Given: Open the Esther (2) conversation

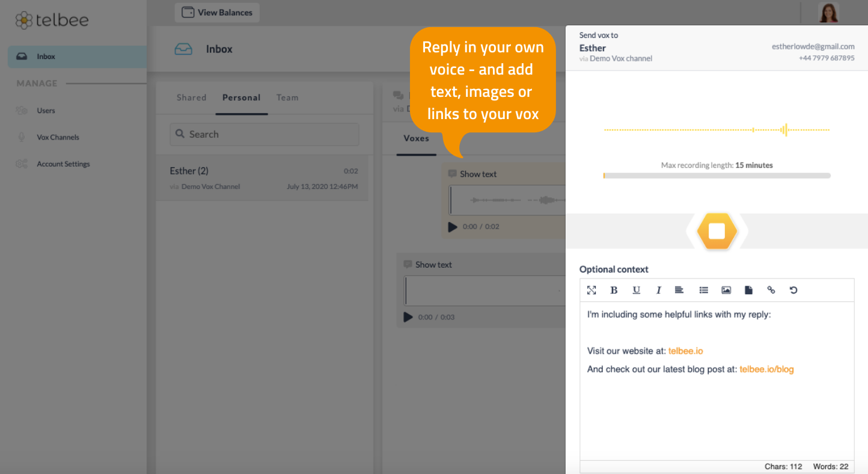Looking at the screenshot, I should click(x=262, y=178).
